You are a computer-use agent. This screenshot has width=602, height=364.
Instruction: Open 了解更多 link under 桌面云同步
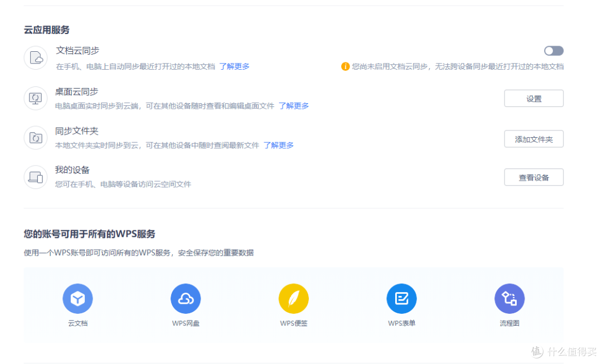tap(294, 105)
